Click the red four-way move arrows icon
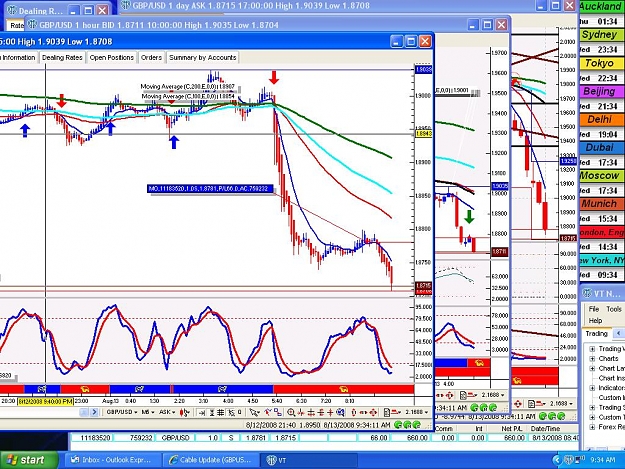The width and height of the screenshot is (625, 469). (x=373, y=412)
